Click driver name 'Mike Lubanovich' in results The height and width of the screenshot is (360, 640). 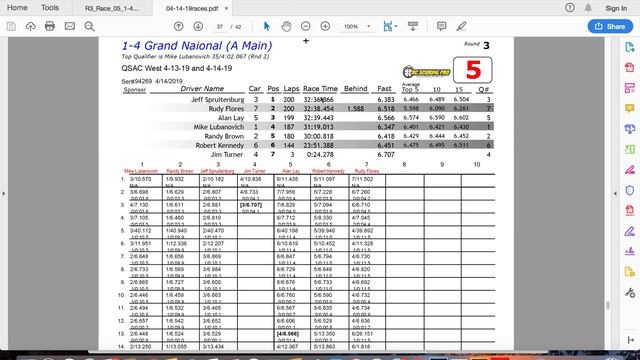pyautogui.click(x=218, y=127)
